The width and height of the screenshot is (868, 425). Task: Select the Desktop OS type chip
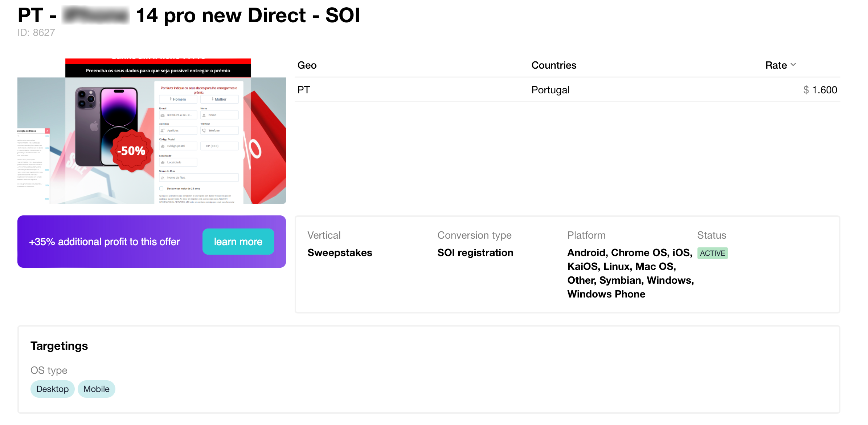(x=52, y=389)
